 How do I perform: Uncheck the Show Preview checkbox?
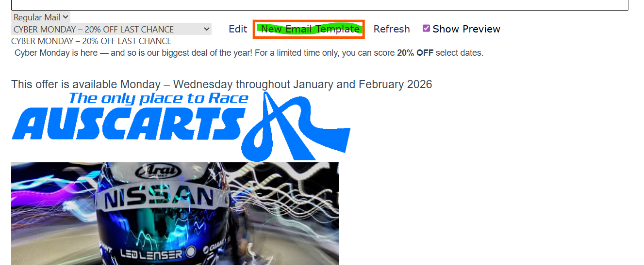coord(426,29)
